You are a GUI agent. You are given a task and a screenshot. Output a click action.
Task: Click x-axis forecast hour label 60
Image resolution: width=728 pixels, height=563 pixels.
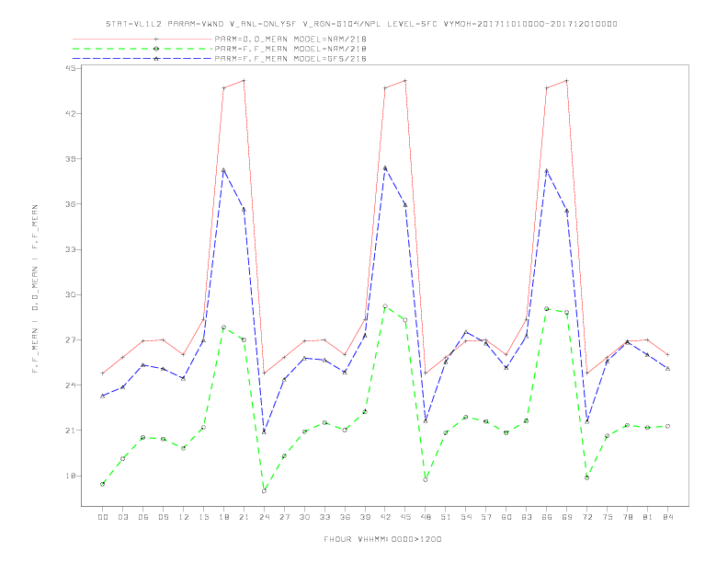click(506, 517)
